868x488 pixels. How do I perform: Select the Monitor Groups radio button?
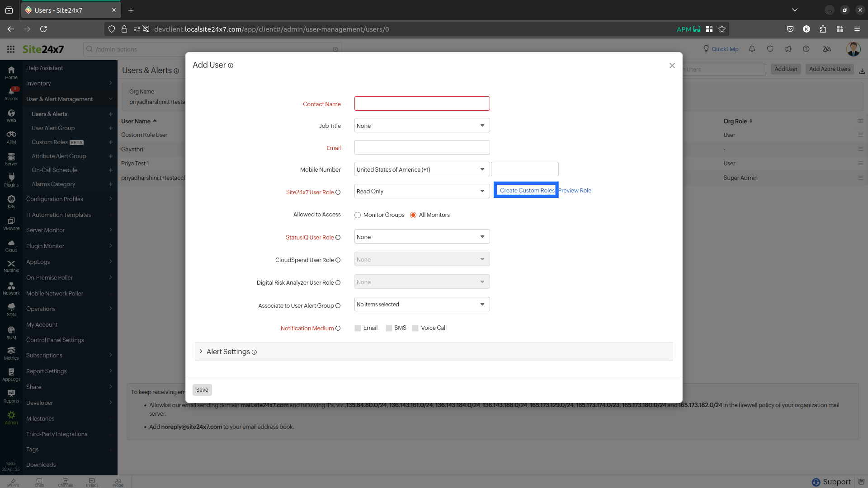tap(358, 216)
